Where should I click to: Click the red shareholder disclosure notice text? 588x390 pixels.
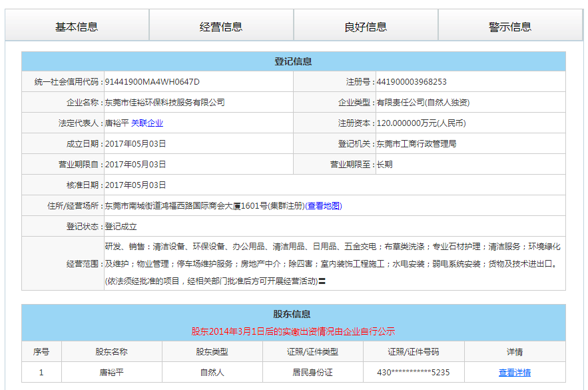(x=293, y=331)
